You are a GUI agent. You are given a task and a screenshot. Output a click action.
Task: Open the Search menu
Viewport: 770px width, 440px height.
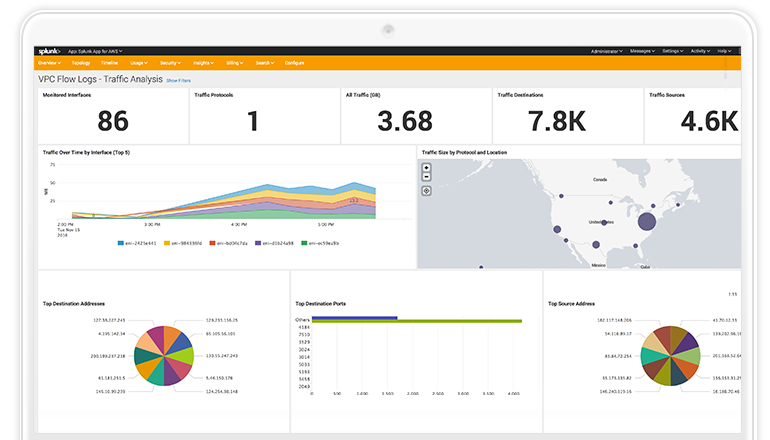point(265,63)
